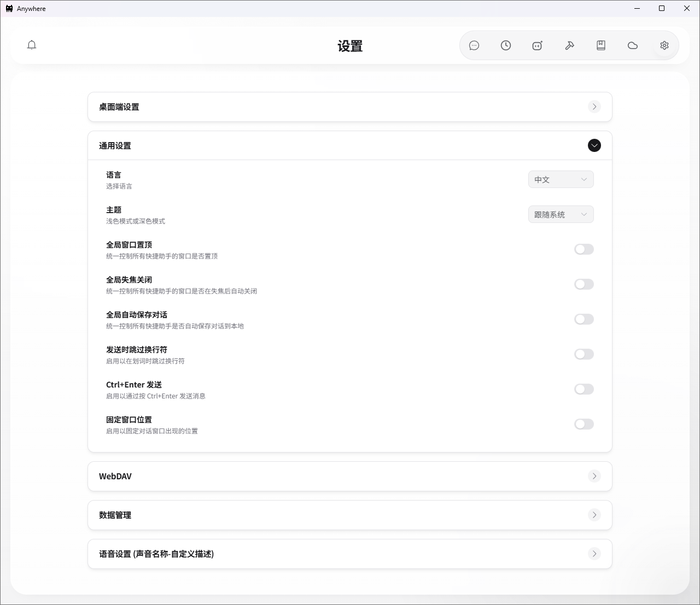Click the 设置 page title
The width and height of the screenshot is (700, 605).
click(x=350, y=46)
